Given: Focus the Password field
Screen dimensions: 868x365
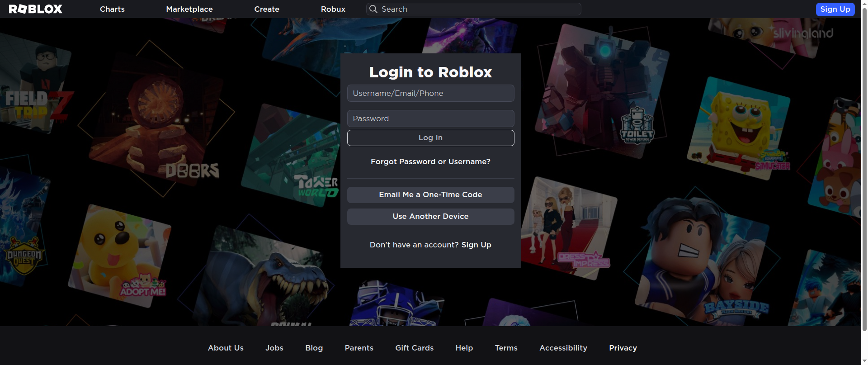Looking at the screenshot, I should 430,119.
